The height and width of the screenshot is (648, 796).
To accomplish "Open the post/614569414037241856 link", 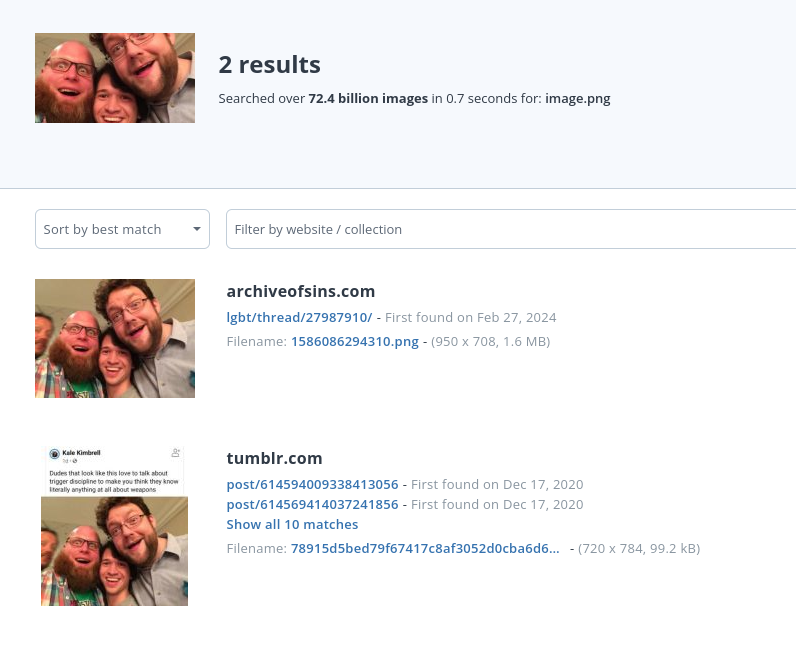I will pos(312,504).
